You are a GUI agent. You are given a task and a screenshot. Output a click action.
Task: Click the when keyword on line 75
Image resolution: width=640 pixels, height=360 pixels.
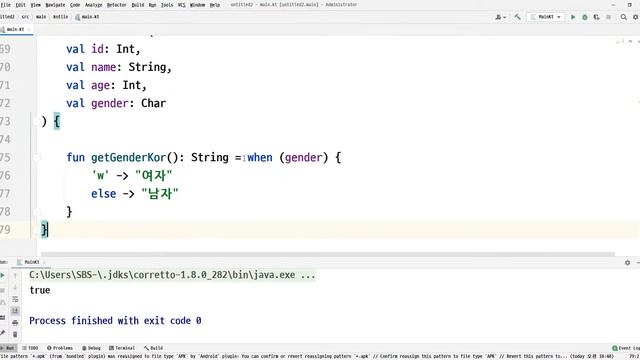[260, 158]
